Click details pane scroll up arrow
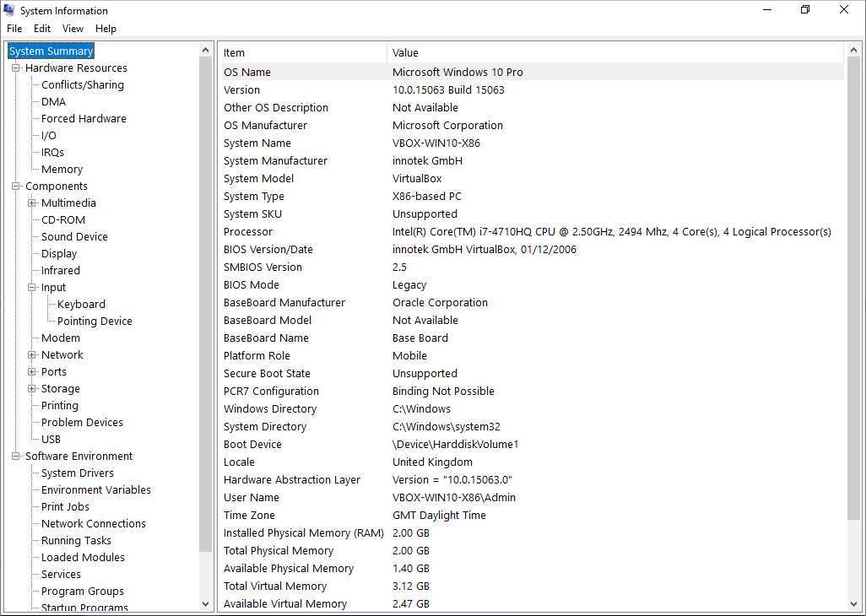 [853, 51]
